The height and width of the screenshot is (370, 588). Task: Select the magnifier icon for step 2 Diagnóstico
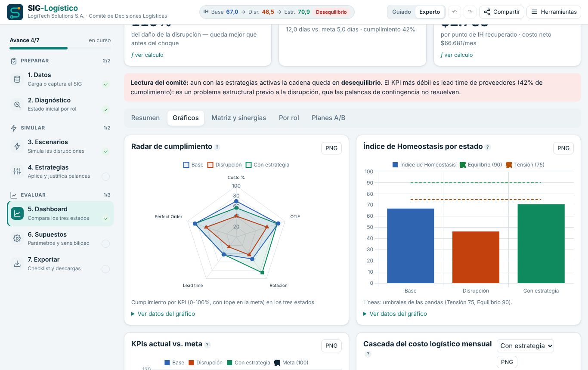17,105
